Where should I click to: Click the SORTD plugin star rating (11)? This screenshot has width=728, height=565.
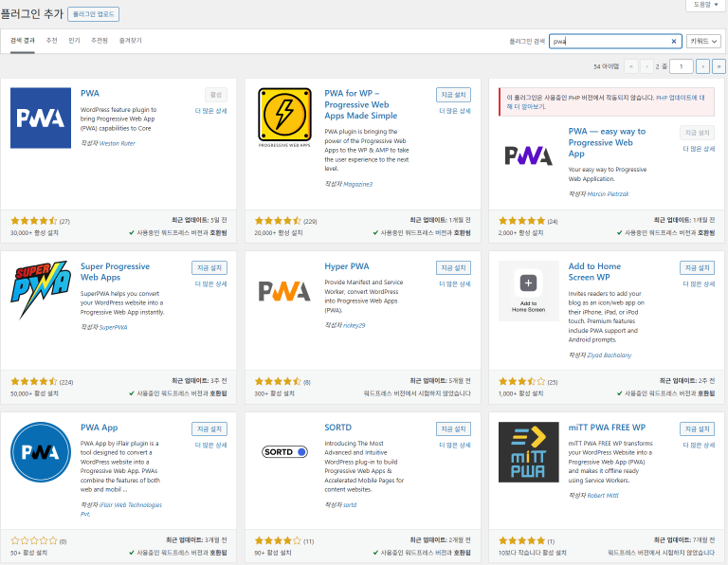coord(278,541)
